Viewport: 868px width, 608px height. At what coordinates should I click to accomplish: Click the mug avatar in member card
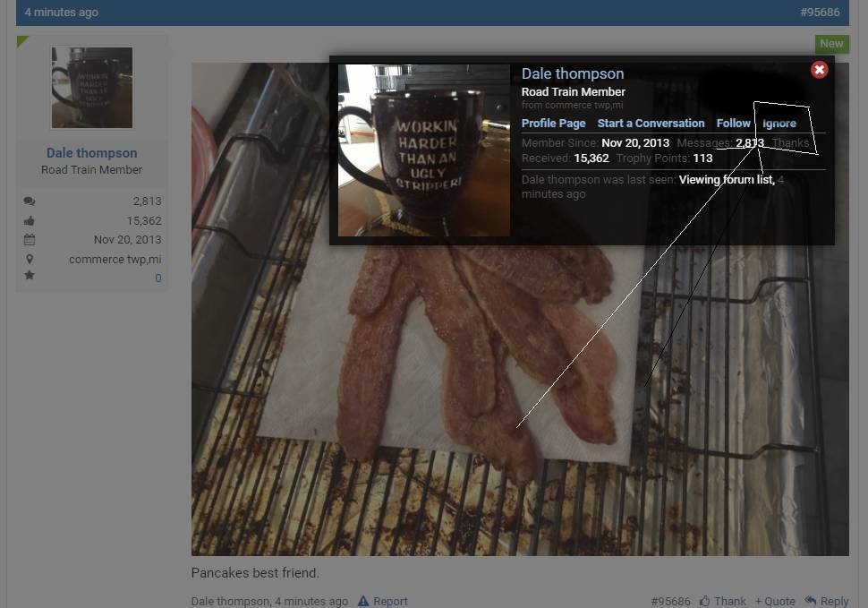(423, 150)
